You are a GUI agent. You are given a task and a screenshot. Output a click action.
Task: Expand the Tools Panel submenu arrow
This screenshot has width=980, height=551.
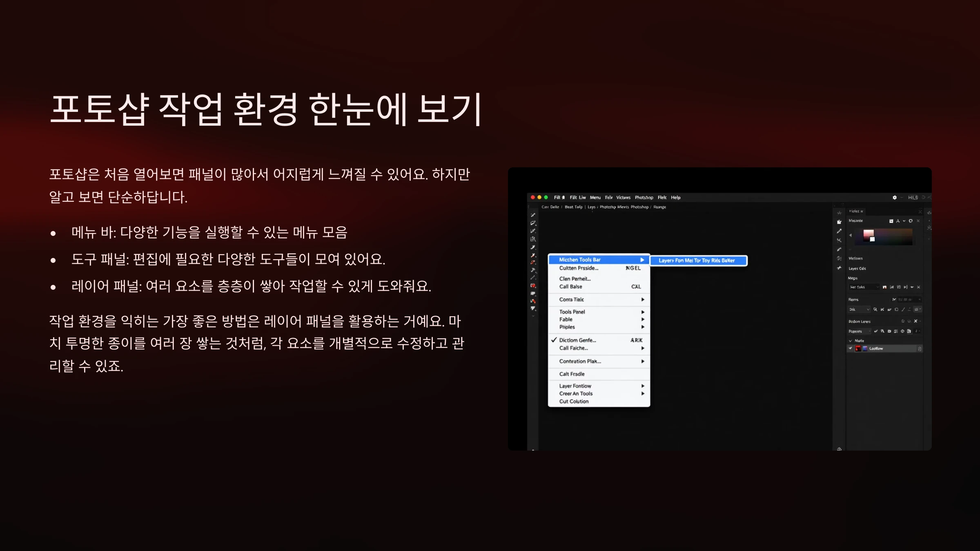[643, 311]
